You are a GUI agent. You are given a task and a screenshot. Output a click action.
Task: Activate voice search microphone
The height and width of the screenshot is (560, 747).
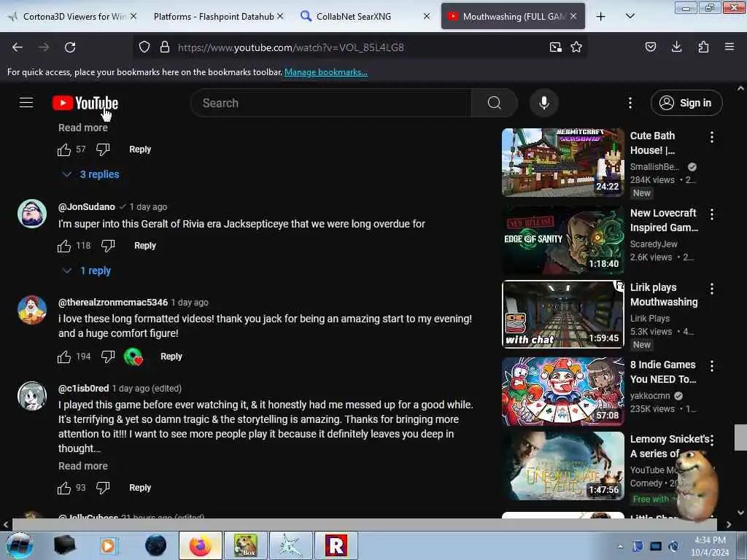544,103
